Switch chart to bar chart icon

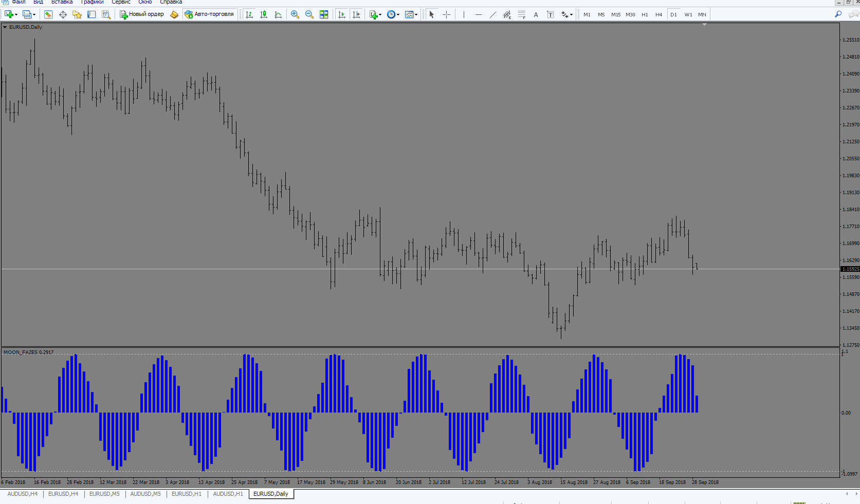coord(249,14)
